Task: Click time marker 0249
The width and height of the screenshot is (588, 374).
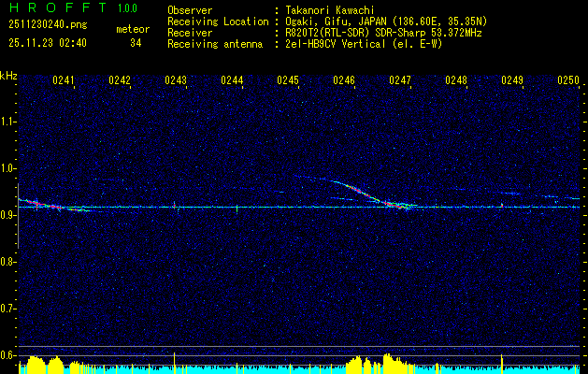Action: 512,79
